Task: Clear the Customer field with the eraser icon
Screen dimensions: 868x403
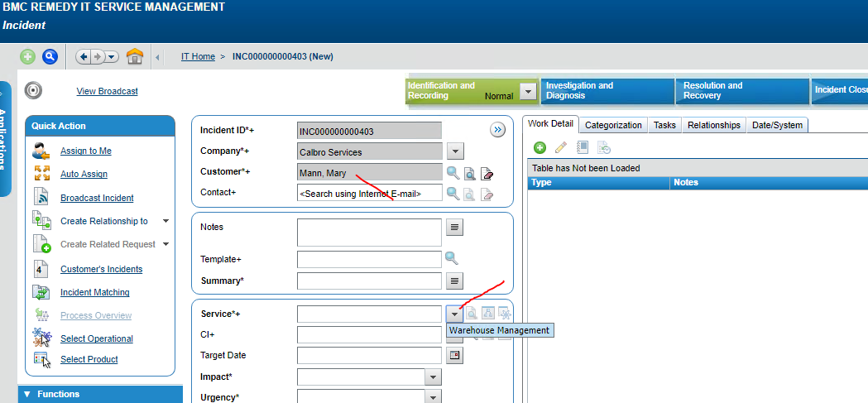Action: 487,175
